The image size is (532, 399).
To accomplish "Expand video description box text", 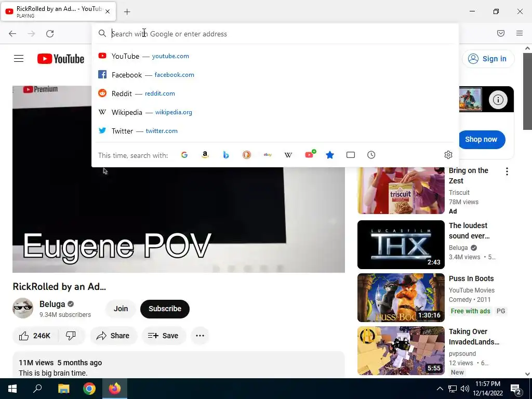I will (x=179, y=365).
